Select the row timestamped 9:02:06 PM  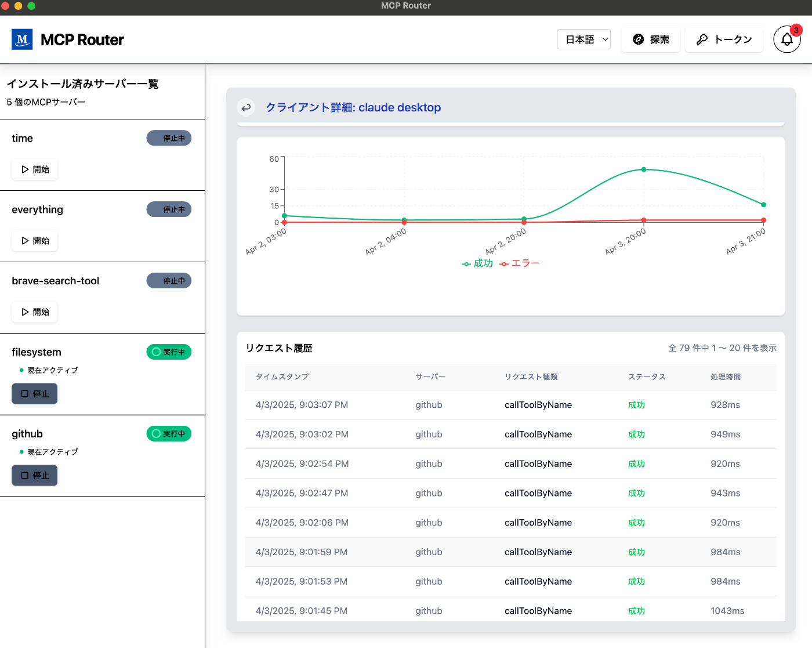511,523
